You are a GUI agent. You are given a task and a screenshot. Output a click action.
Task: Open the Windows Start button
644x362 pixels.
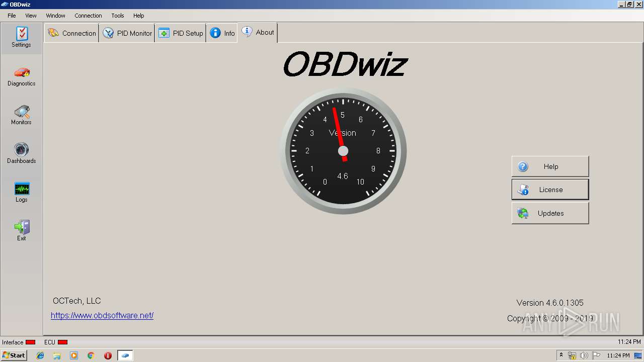click(x=14, y=355)
